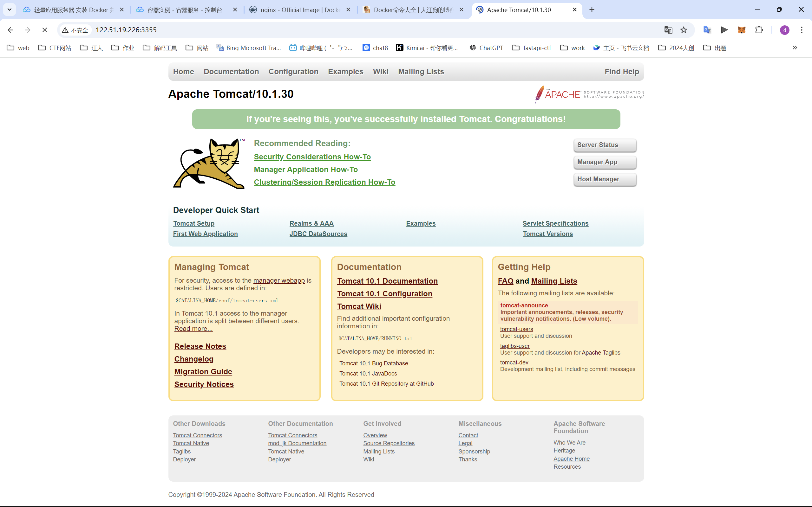Open the purple profile avatar
812x507 pixels.
[784, 30]
